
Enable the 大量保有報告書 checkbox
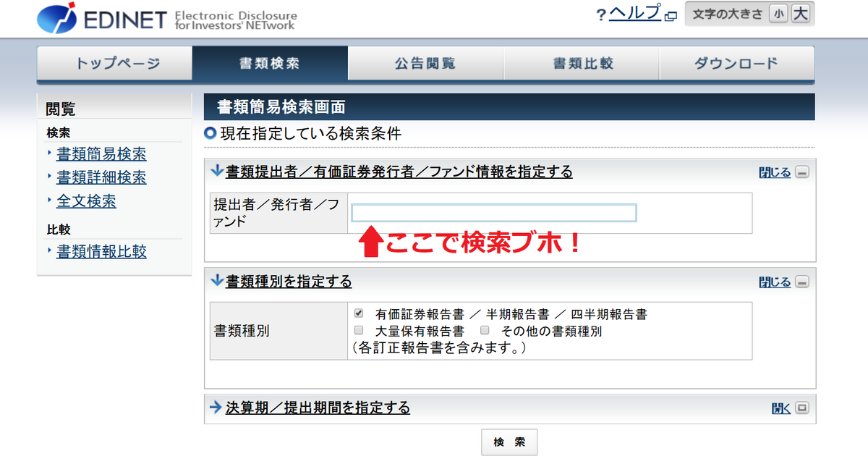point(359,331)
